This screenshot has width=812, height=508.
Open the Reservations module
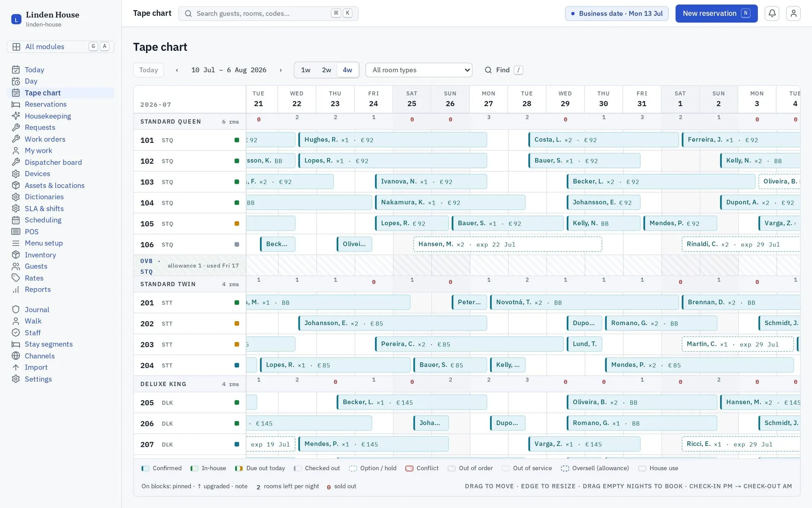point(60,104)
